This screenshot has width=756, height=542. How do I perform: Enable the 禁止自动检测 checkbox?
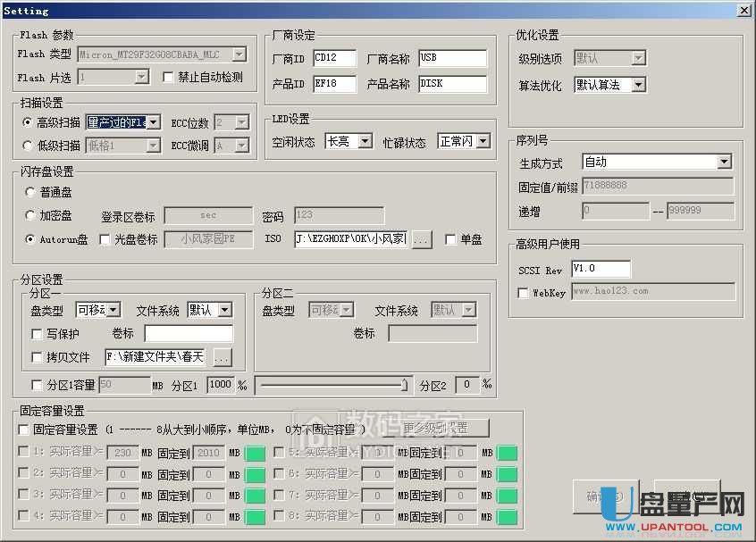coord(169,77)
